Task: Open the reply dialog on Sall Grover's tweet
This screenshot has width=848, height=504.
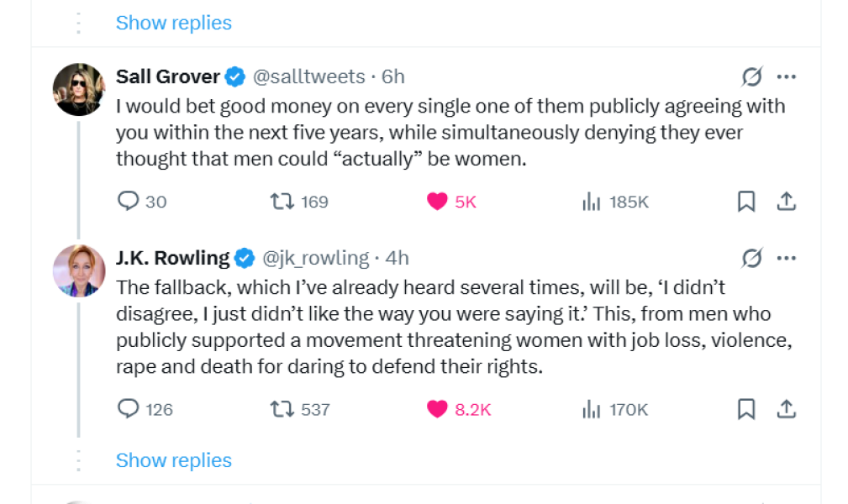Action: coord(130,202)
